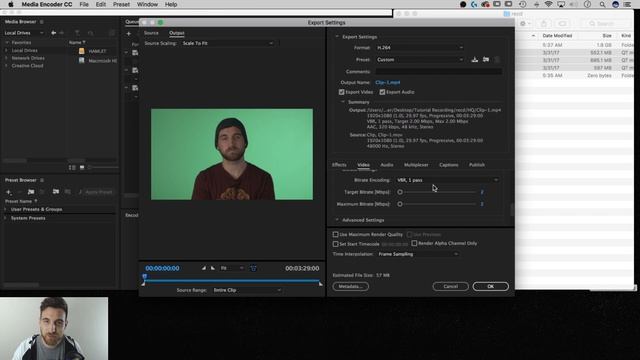Image resolution: width=640 pixels, height=360 pixels.
Task: Click the Wi-Fi icon in the menu bar
Action: coord(549,4)
